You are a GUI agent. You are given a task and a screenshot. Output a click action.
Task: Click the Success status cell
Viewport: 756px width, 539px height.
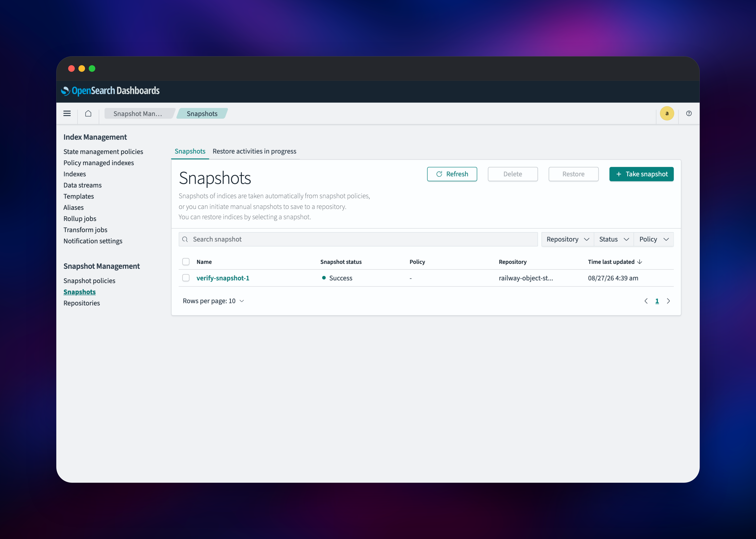click(337, 278)
